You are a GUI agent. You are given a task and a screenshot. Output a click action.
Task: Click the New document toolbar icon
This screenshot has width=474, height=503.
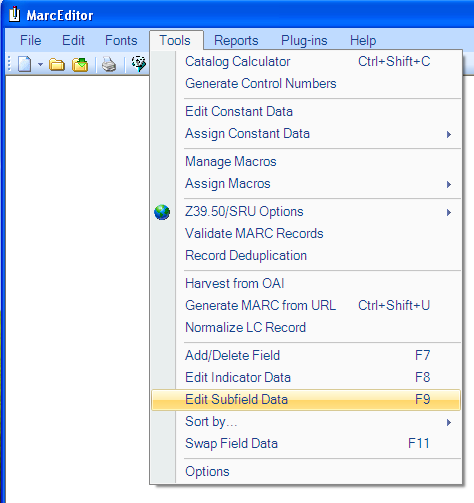[24, 64]
